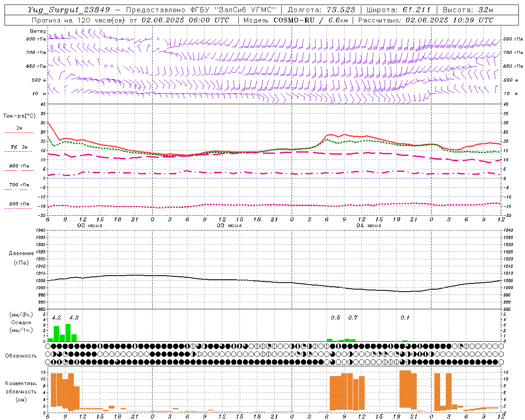This screenshot has height=420, width=525.
Task: Click the Облачность cloudiness label
Action: [21, 356]
